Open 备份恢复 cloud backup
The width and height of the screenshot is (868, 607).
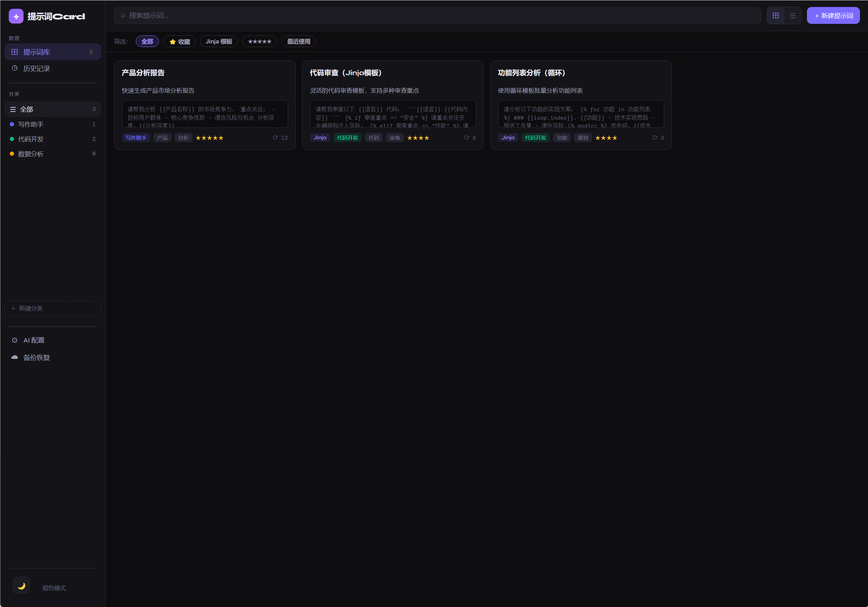click(36, 358)
